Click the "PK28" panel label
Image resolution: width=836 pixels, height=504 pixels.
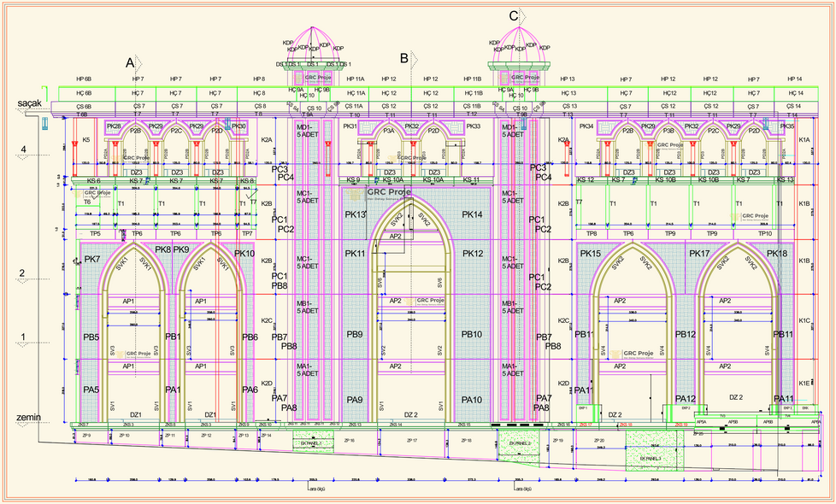114,126
